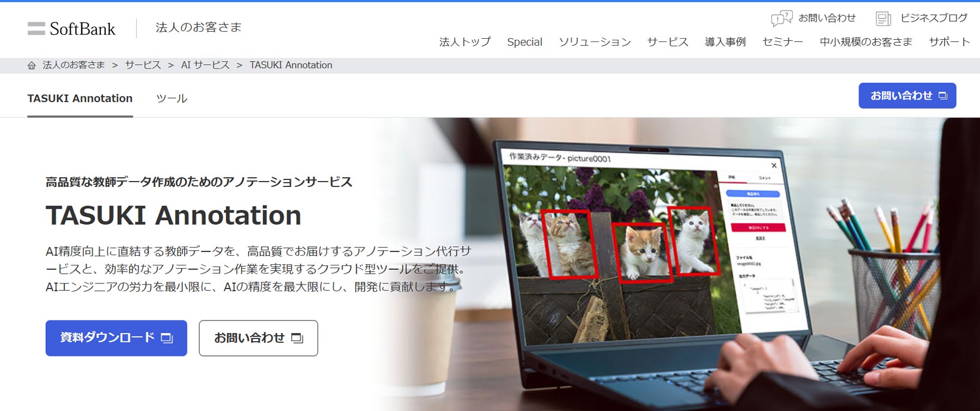This screenshot has height=411, width=980.
Task: Select the TASUKI Annotation tab
Action: click(80, 99)
